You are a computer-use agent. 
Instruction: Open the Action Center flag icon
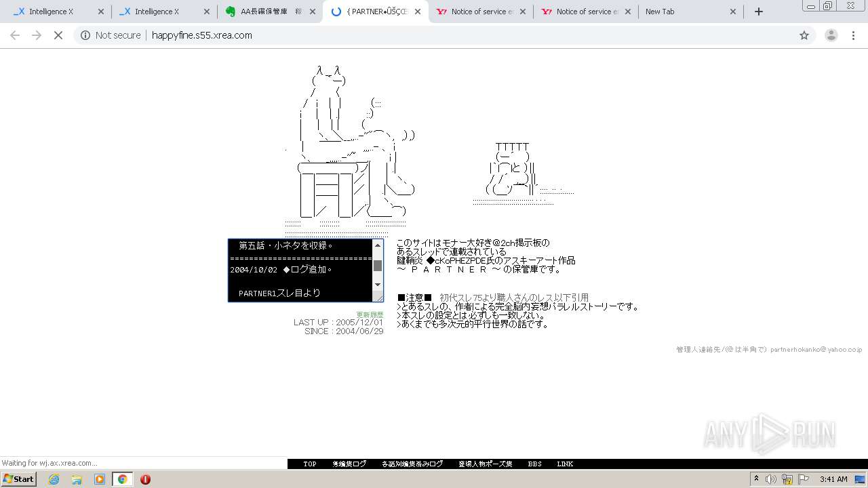click(803, 479)
